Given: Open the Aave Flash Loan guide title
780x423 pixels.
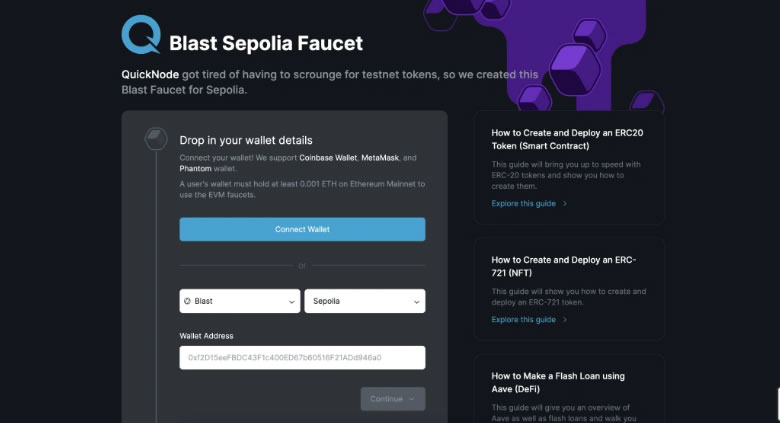Looking at the screenshot, I should pyautogui.click(x=558, y=382).
